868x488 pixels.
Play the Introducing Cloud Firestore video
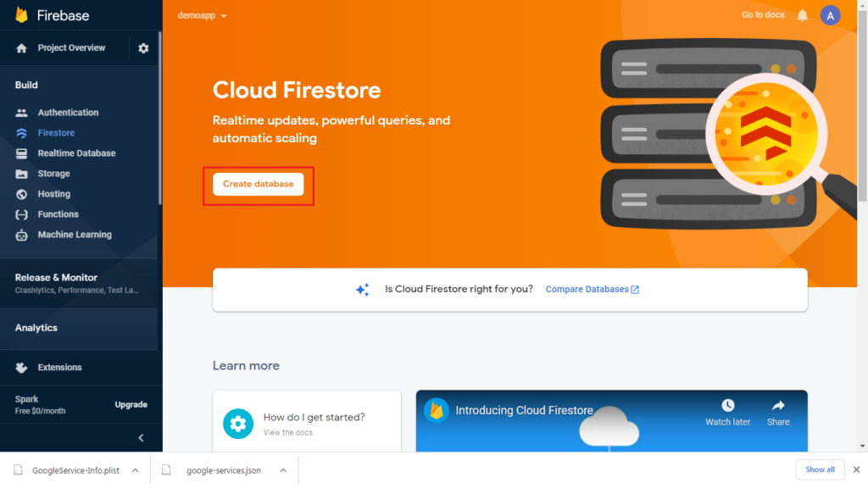612,422
